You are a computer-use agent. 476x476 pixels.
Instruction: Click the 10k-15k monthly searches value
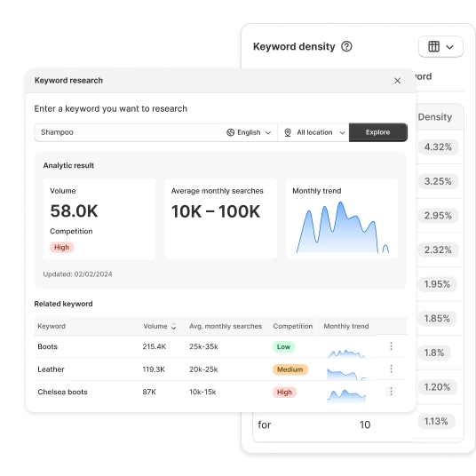pos(202,392)
